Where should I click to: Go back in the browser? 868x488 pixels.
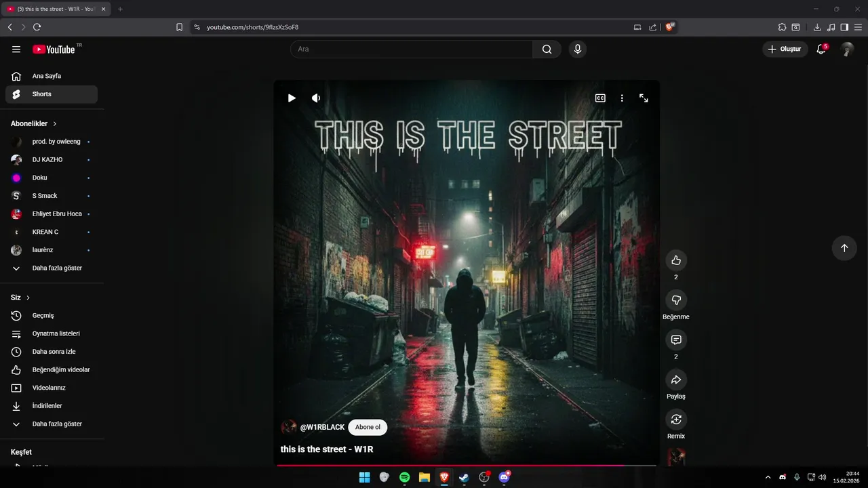tap(9, 27)
